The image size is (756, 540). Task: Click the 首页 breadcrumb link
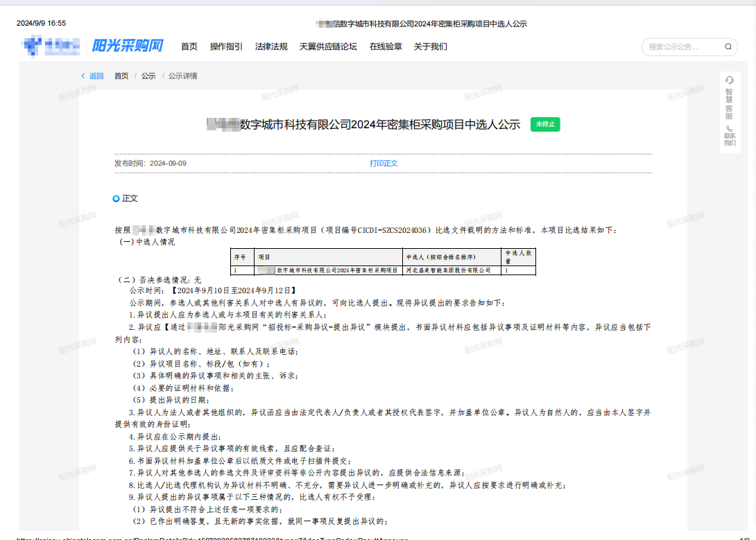[121, 76]
